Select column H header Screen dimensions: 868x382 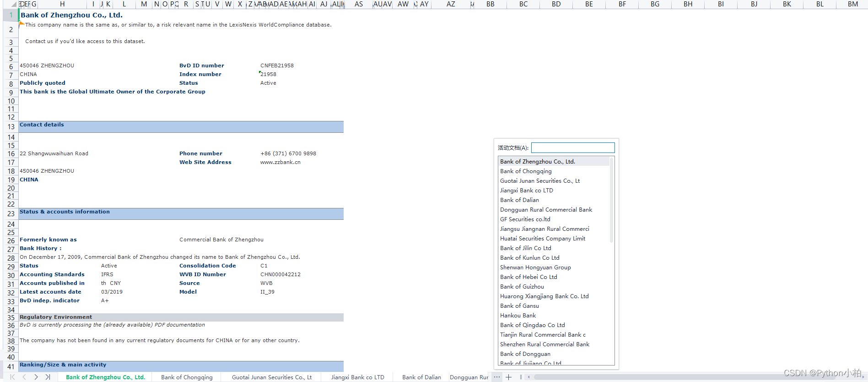click(62, 4)
